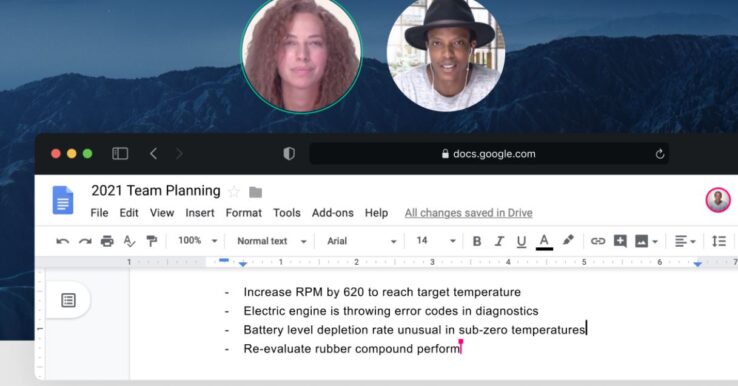Insert a link with chain icon

598,241
